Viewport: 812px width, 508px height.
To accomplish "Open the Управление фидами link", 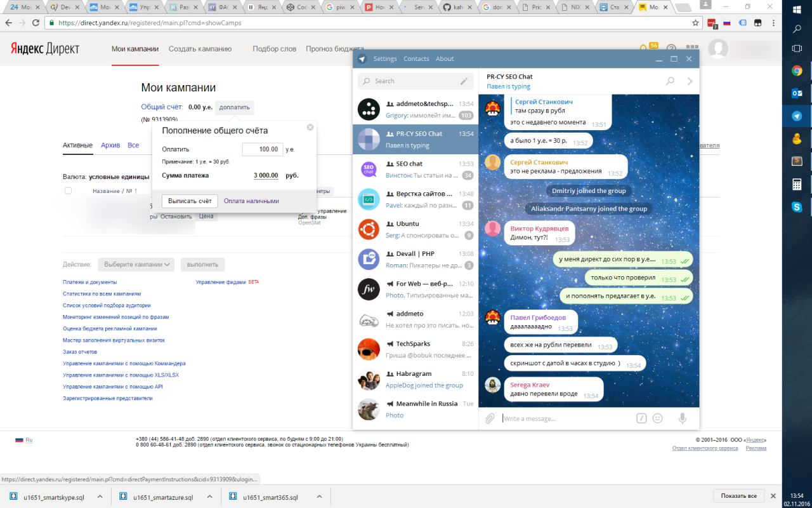I will click(x=221, y=282).
